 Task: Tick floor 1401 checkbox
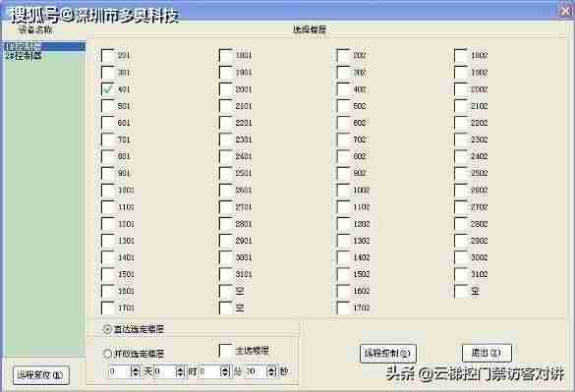[108, 257]
